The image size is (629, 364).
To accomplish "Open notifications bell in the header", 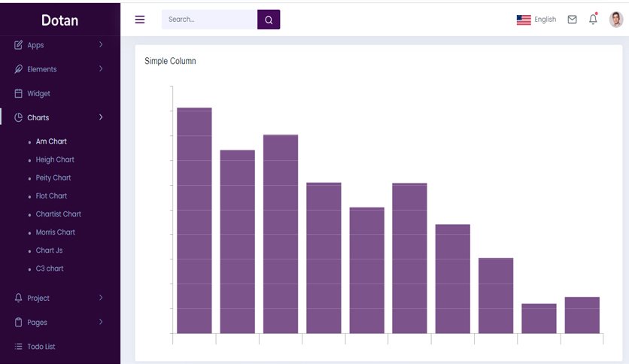I will [x=593, y=19].
